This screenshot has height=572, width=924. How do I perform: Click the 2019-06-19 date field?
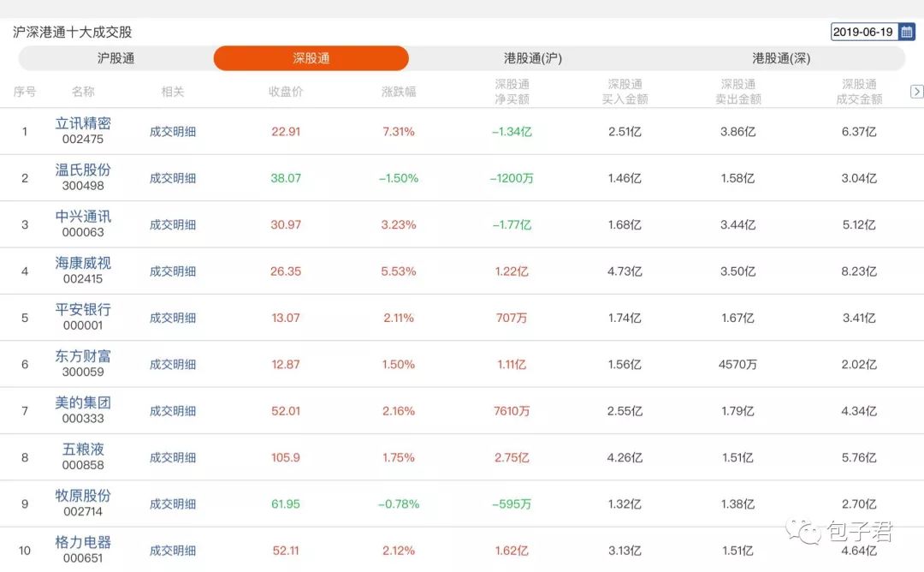pos(863,32)
